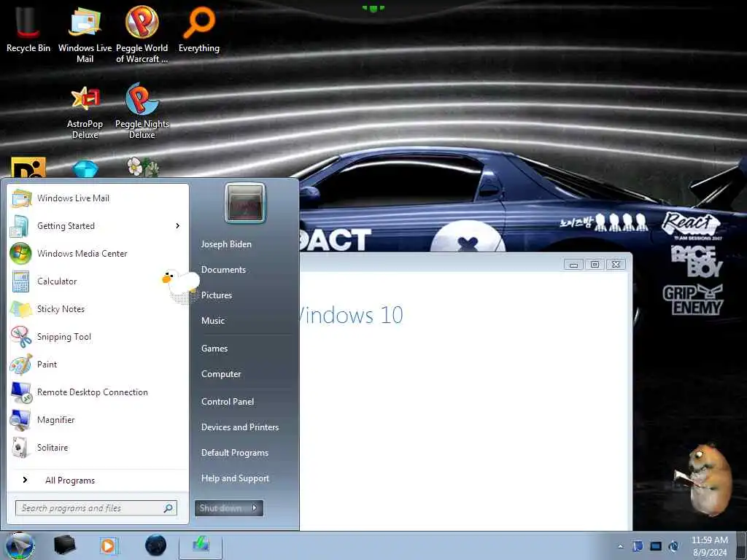This screenshot has height=560, width=747.
Task: Click Windows Live Mail icon in Start menu
Action: [21, 198]
